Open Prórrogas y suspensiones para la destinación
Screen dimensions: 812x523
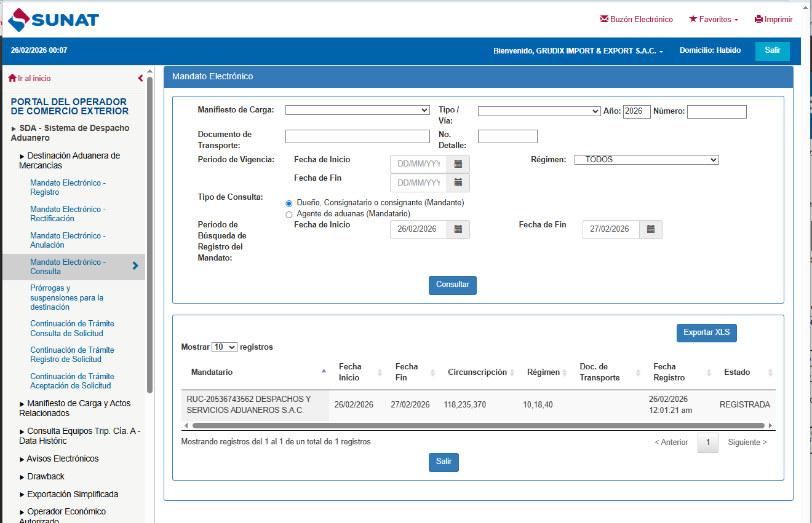pos(67,297)
